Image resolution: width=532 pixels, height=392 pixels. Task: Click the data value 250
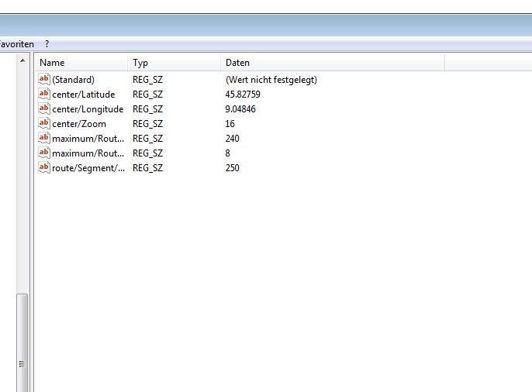click(232, 168)
